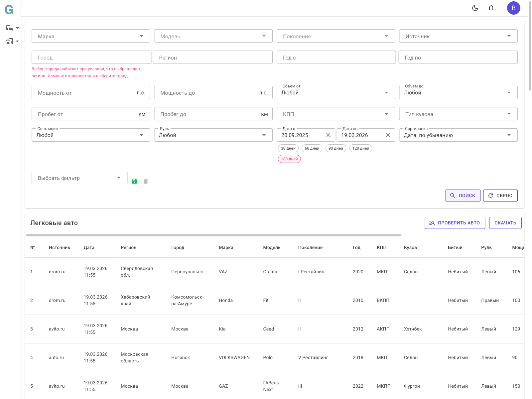This screenshot has height=399, width=532.
Task: Open real estate menu in sidebar
Action: coord(12,42)
